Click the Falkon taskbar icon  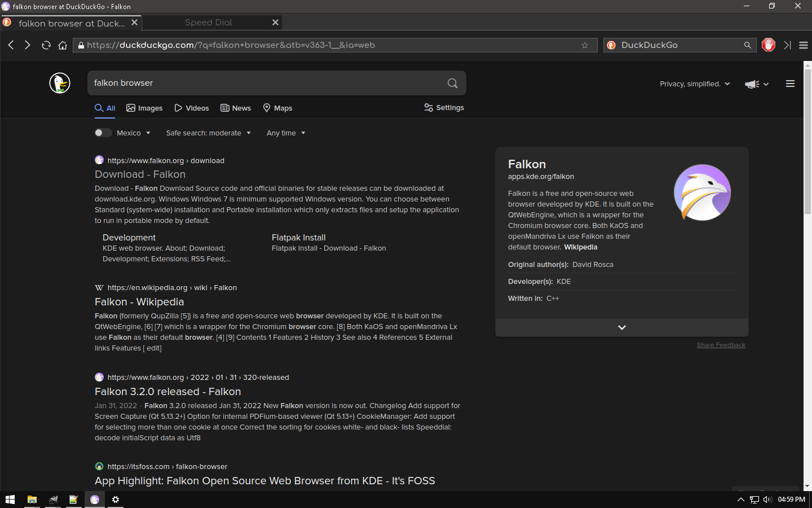(95, 500)
